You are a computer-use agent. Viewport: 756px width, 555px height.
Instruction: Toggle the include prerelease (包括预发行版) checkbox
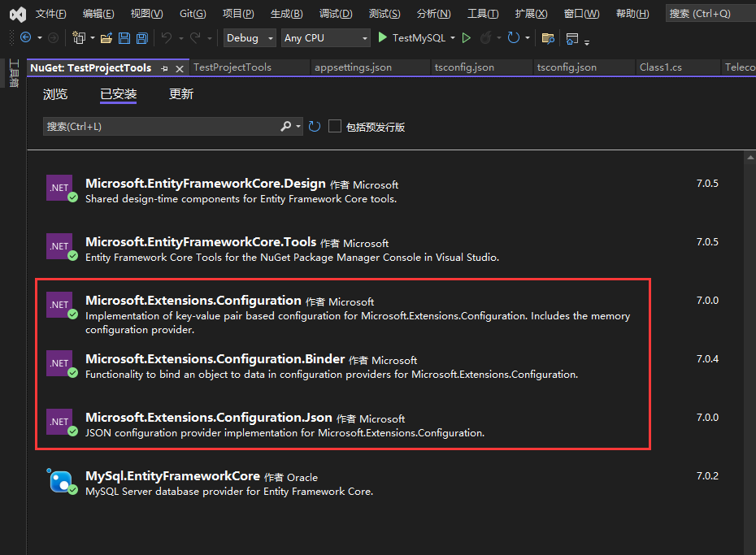tap(335, 126)
